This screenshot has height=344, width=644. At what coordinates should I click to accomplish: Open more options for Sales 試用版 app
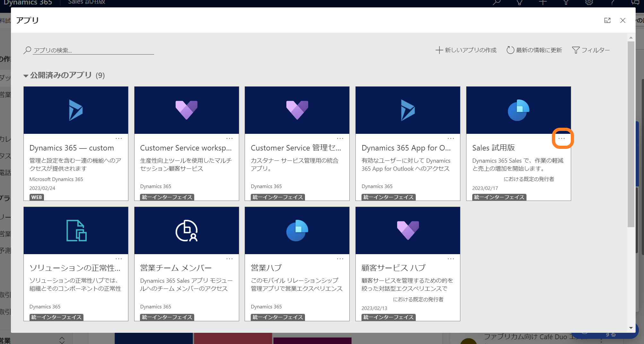562,139
